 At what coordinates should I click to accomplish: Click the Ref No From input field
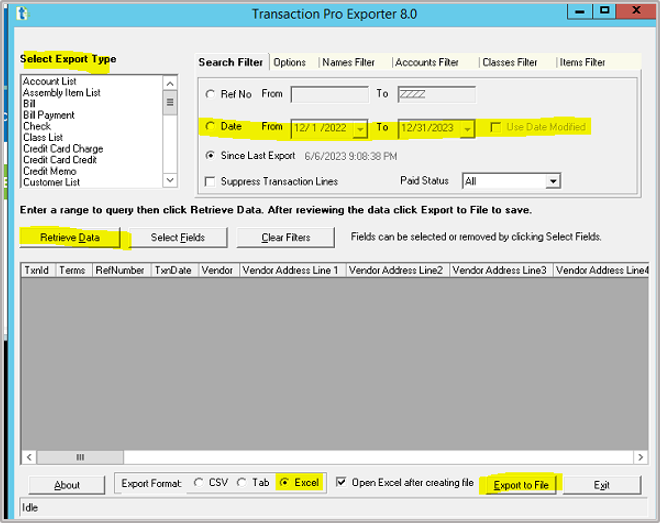click(x=330, y=95)
